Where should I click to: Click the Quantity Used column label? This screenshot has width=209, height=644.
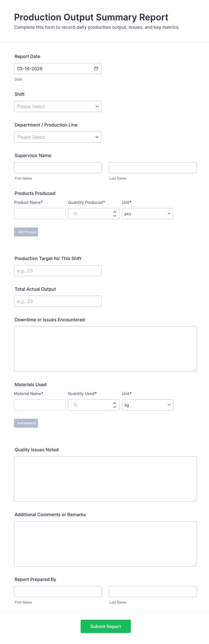tap(82, 393)
